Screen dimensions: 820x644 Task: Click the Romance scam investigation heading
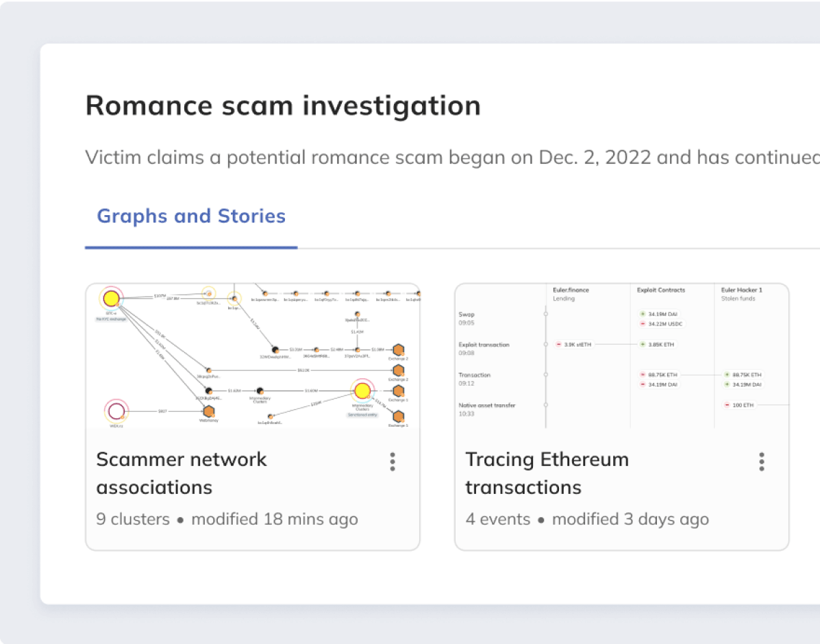point(283,106)
